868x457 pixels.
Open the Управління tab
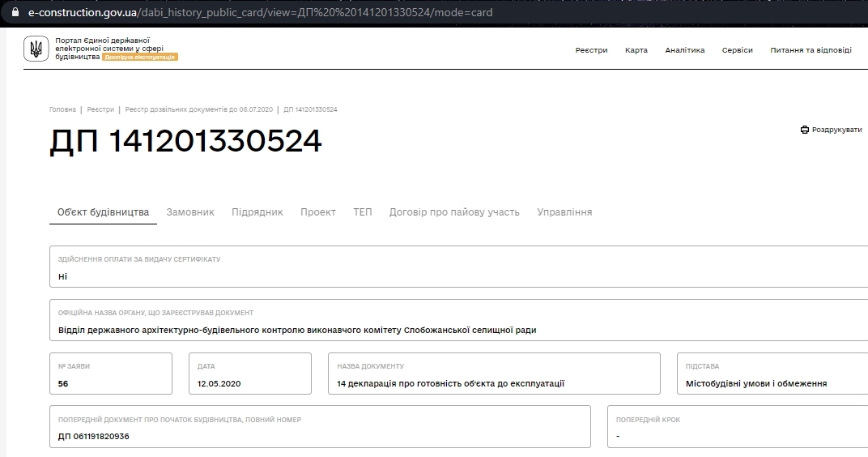564,212
